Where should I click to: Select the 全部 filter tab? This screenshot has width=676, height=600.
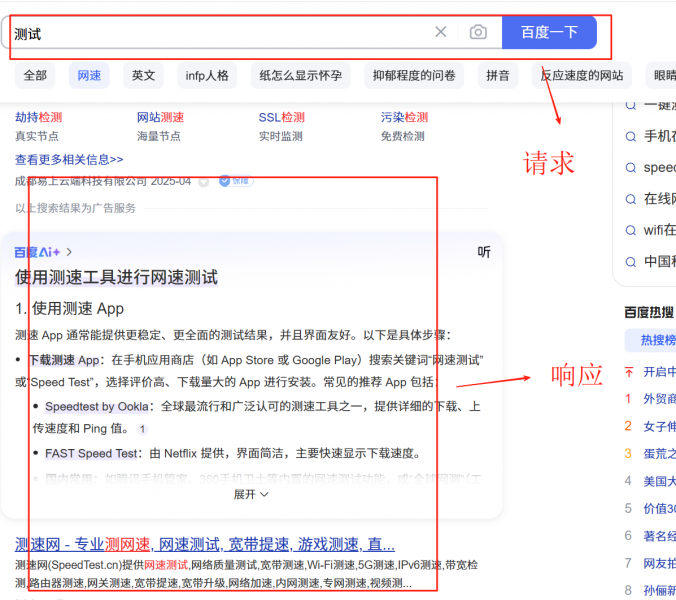[35, 75]
